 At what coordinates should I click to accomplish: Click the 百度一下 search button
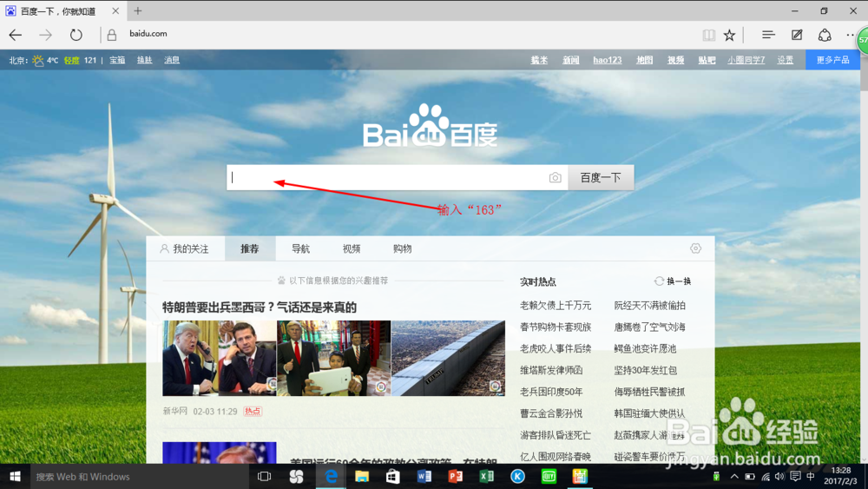point(601,177)
